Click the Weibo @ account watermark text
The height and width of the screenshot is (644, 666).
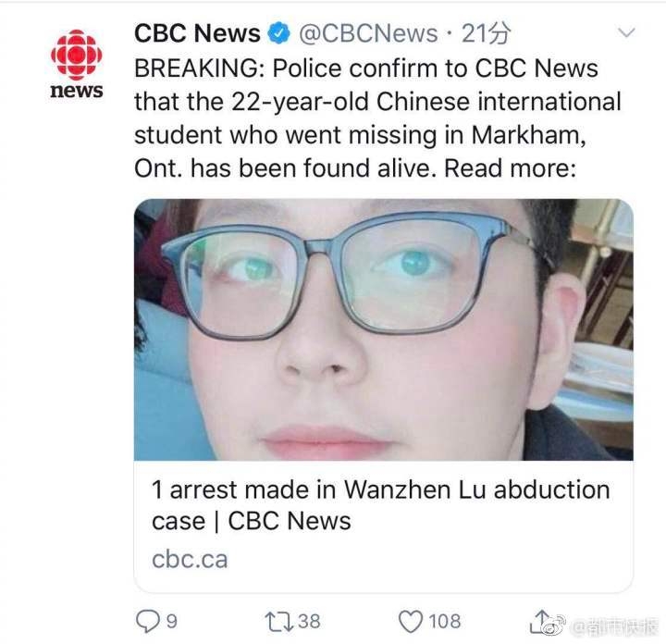coord(614,628)
